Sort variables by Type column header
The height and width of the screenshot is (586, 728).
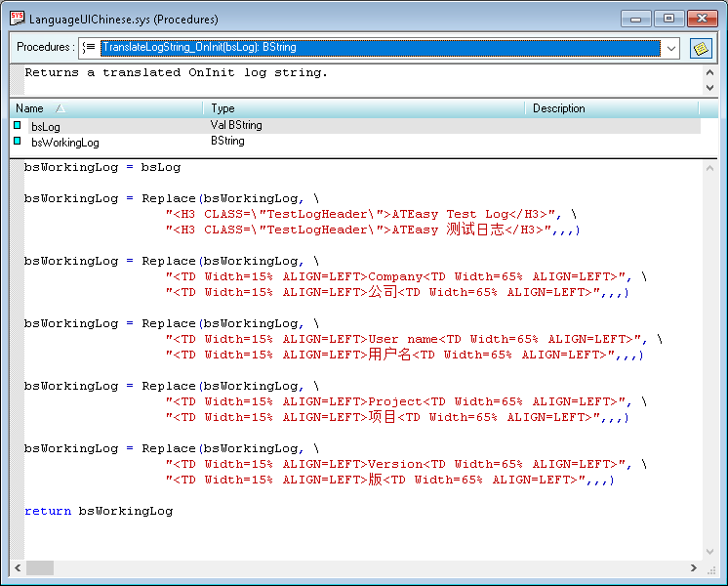point(364,108)
